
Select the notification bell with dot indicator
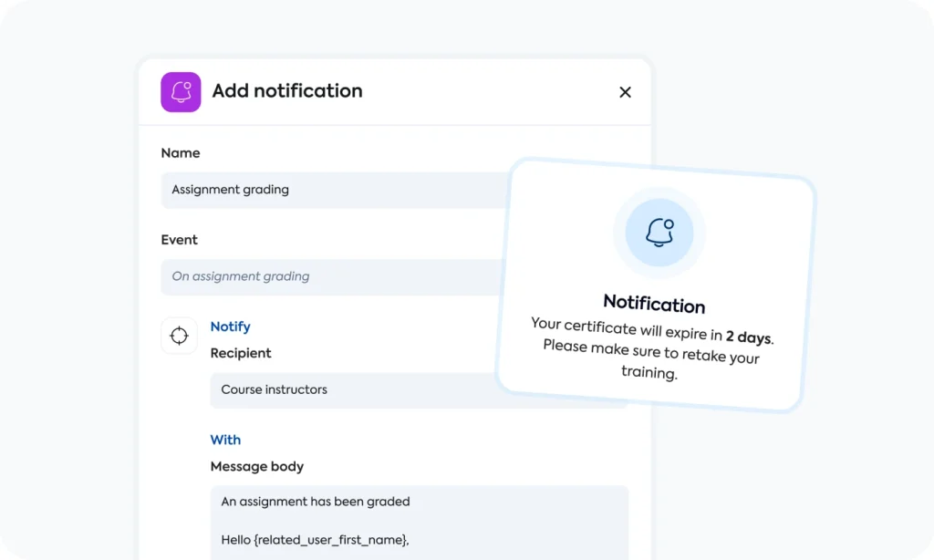pyautogui.click(x=658, y=232)
